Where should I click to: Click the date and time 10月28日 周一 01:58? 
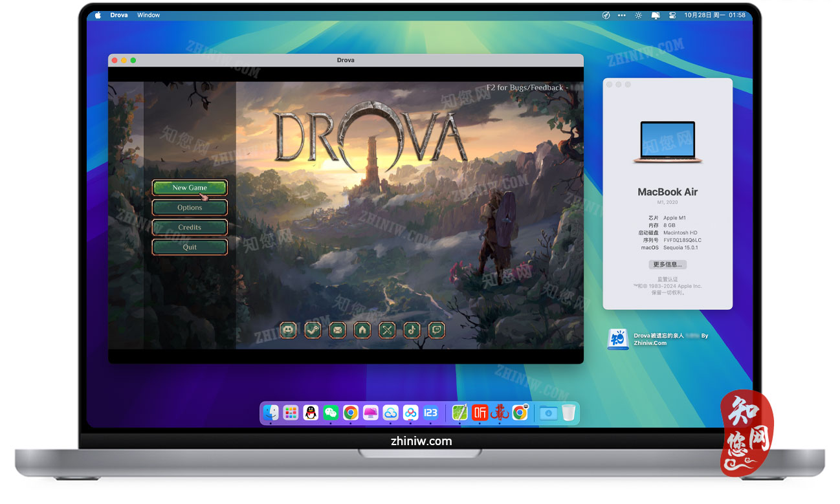click(x=714, y=15)
